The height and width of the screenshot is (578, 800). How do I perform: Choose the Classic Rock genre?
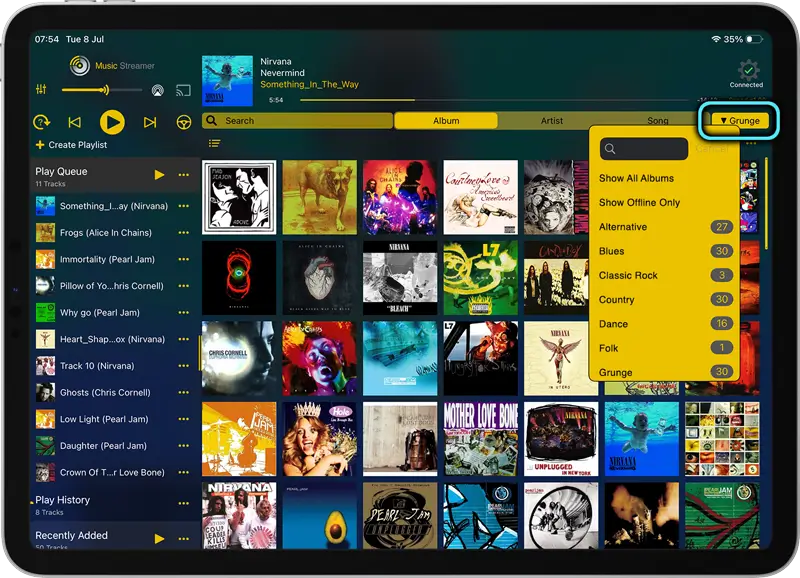(664, 275)
